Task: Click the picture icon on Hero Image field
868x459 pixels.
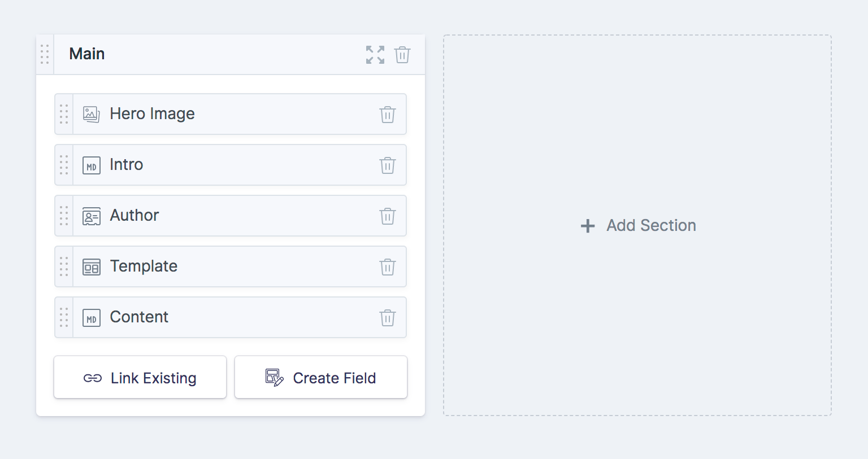Action: click(91, 113)
